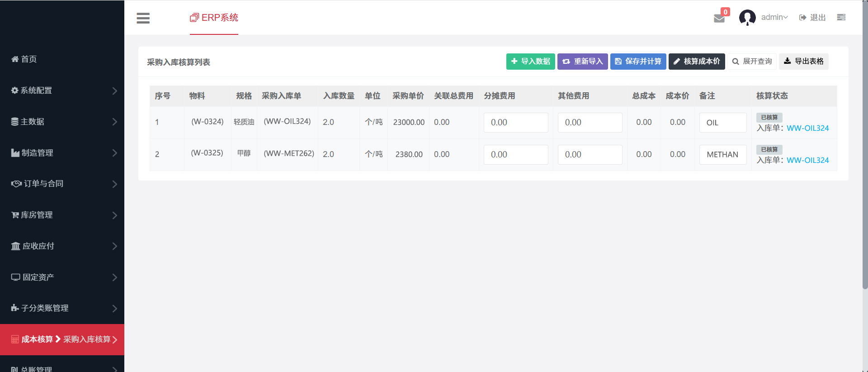
Task: Click the 重新导入 re-import button
Action: 582,62
